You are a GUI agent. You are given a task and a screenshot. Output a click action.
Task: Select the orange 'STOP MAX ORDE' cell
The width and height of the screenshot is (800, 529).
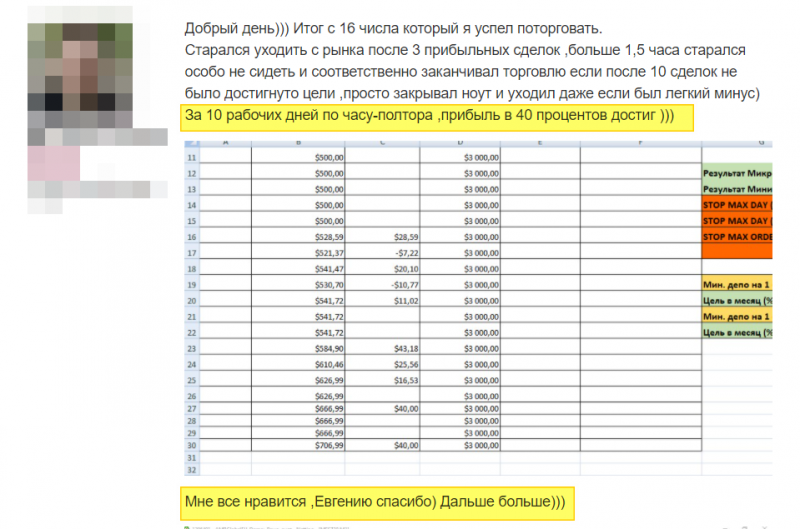coord(737,237)
